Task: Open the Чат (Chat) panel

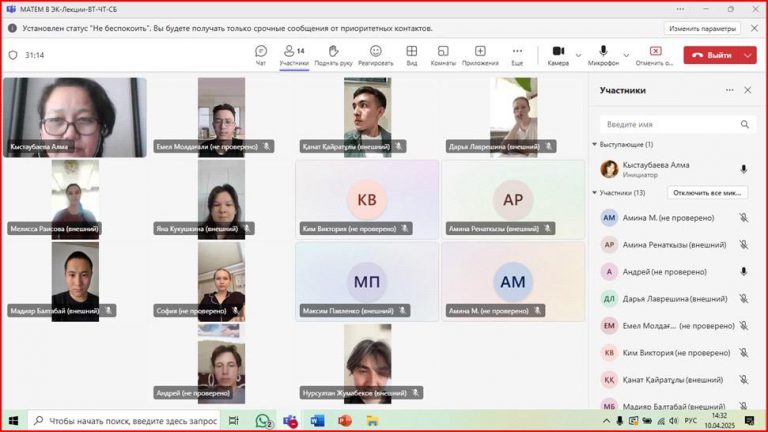Action: [261, 55]
